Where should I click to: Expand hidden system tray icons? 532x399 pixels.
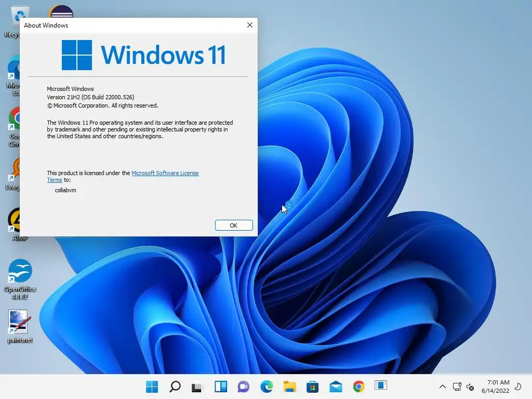[443, 387]
